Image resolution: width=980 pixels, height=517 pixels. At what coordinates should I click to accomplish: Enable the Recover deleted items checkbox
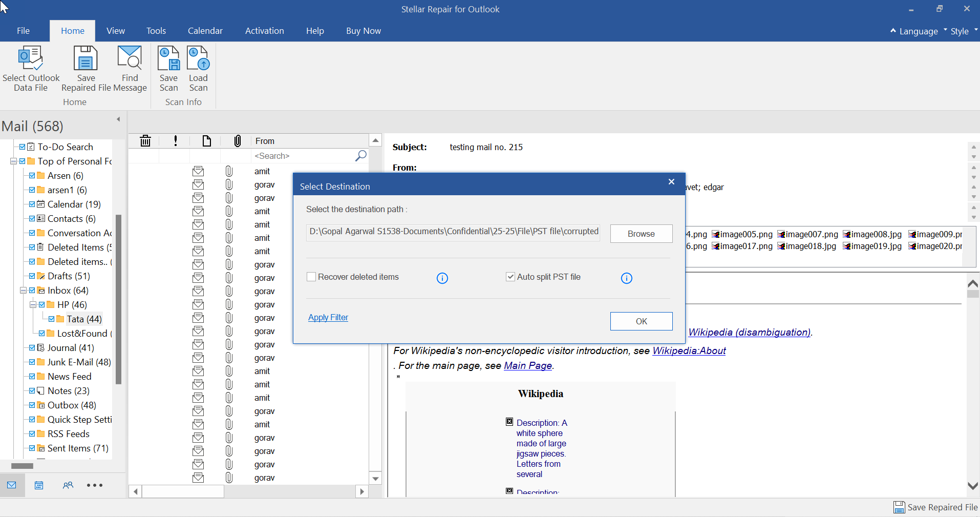pyautogui.click(x=311, y=277)
